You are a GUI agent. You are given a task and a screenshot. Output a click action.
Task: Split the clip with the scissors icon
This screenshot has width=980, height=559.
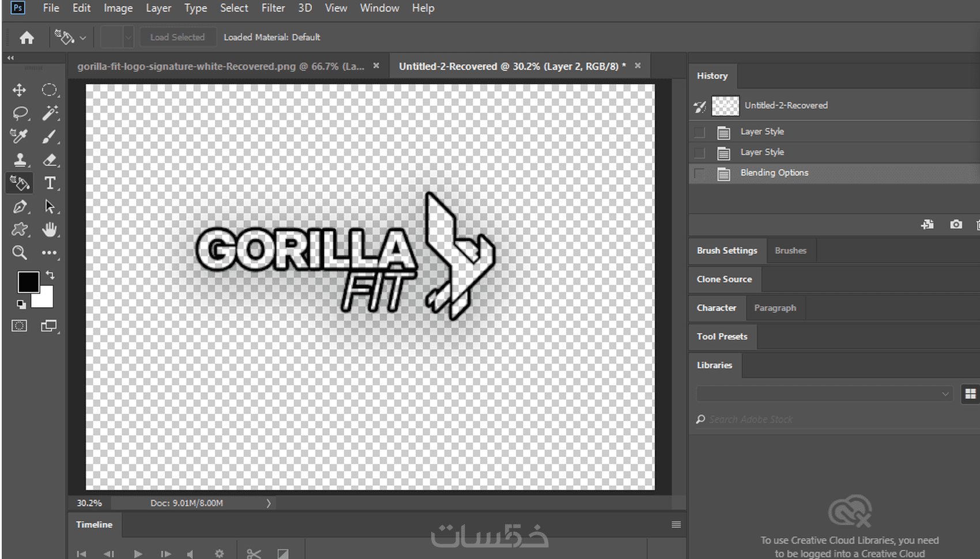[x=254, y=554]
